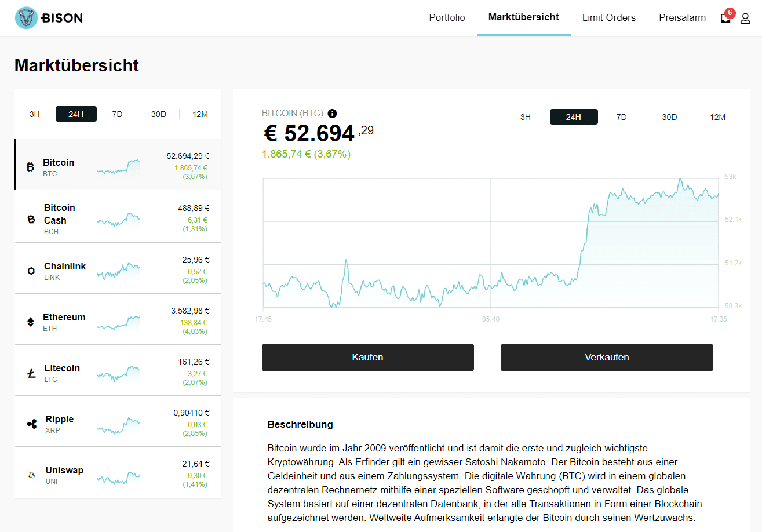Click the 21,64 € price value
762x532 pixels.
coord(195,464)
